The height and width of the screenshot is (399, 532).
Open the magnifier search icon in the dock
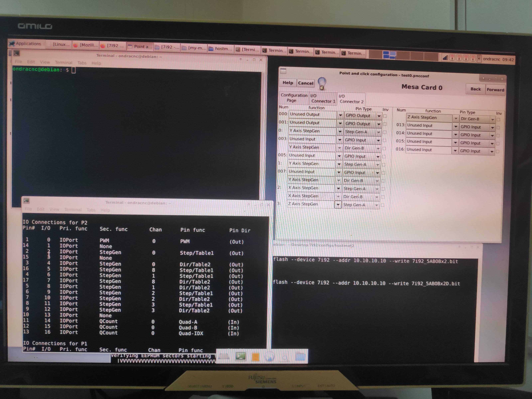[x=285, y=357]
